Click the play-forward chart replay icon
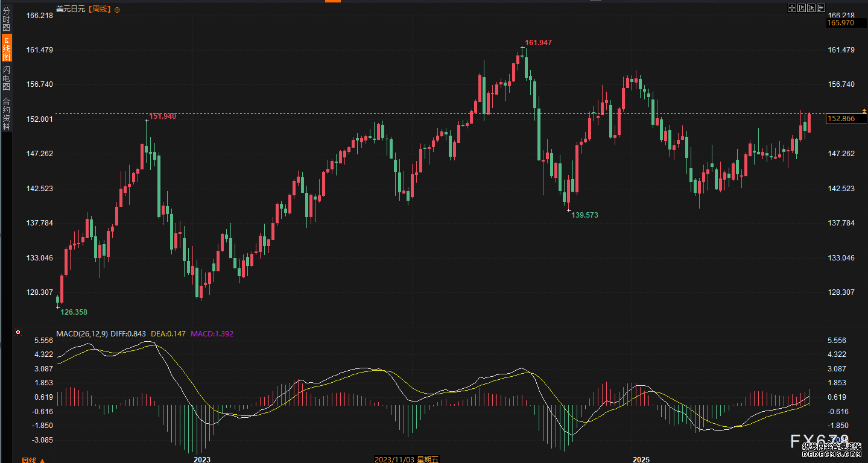Screen dimensions: 868x463 pyautogui.click(x=811, y=8)
